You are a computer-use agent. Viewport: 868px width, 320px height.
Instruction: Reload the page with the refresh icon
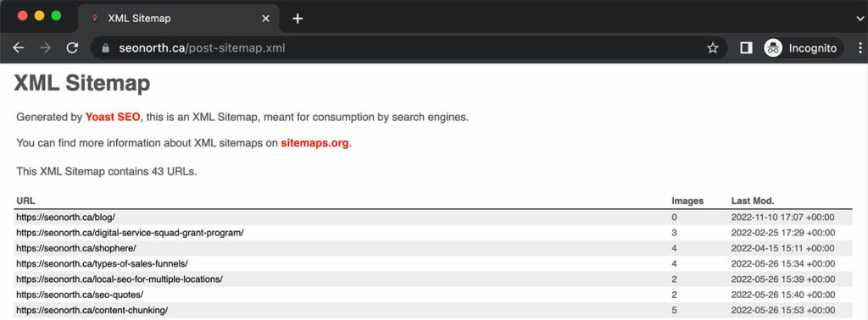[72, 48]
